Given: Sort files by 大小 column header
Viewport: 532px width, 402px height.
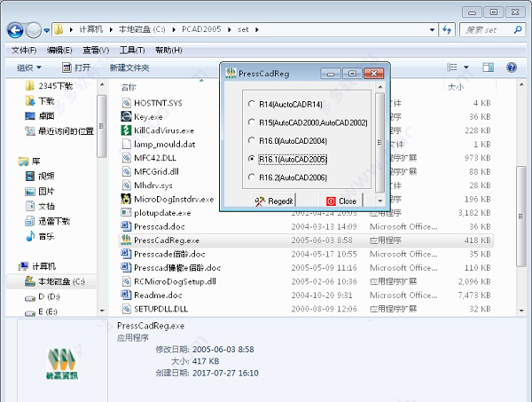Looking at the screenshot, I should (x=456, y=87).
